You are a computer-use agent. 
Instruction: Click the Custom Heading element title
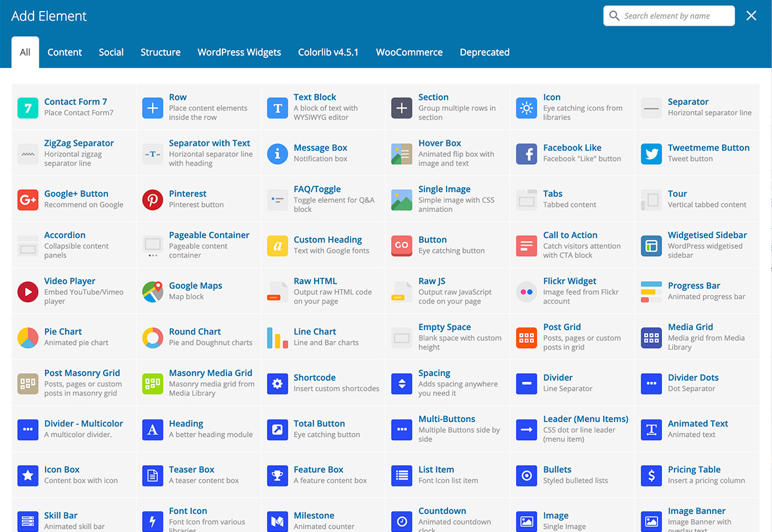[x=328, y=240]
